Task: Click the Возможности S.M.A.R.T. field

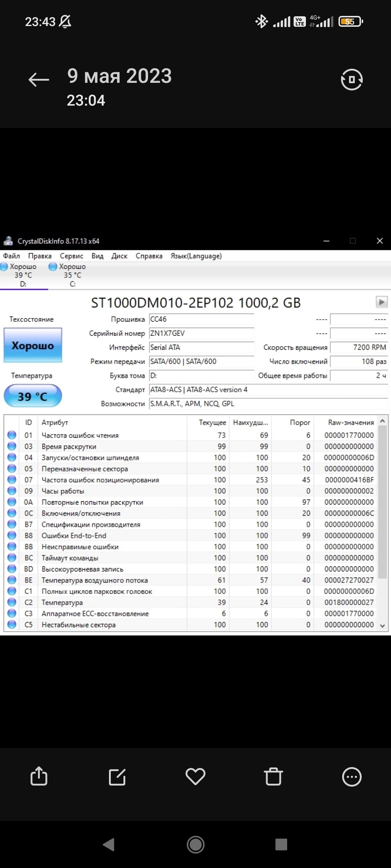Action: point(269,404)
